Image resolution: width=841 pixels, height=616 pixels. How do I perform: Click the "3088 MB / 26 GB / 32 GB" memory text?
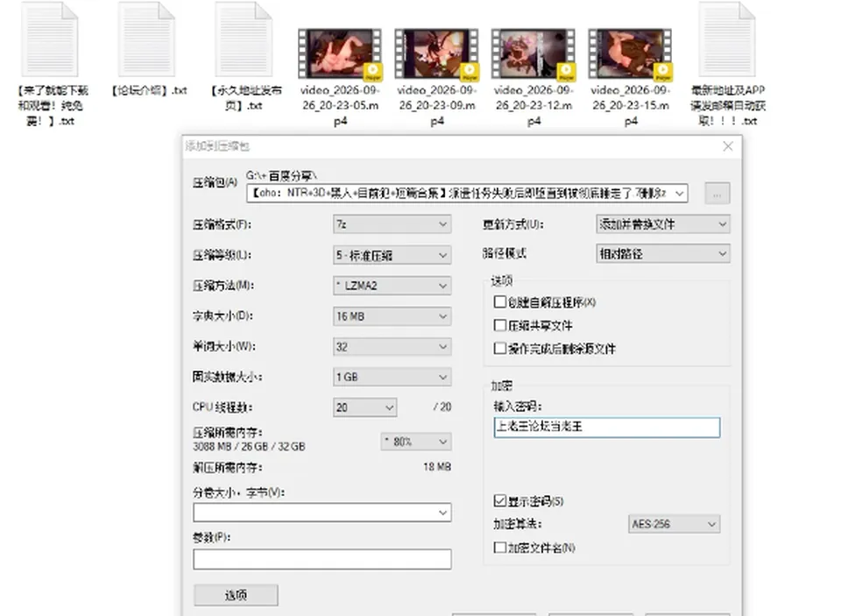click(249, 446)
